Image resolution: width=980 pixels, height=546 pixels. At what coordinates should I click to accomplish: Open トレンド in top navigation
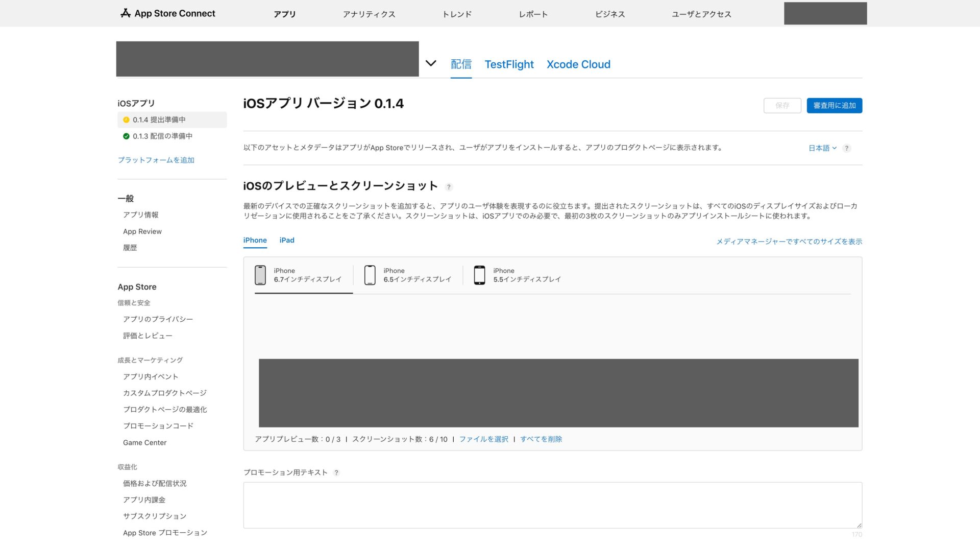point(457,14)
